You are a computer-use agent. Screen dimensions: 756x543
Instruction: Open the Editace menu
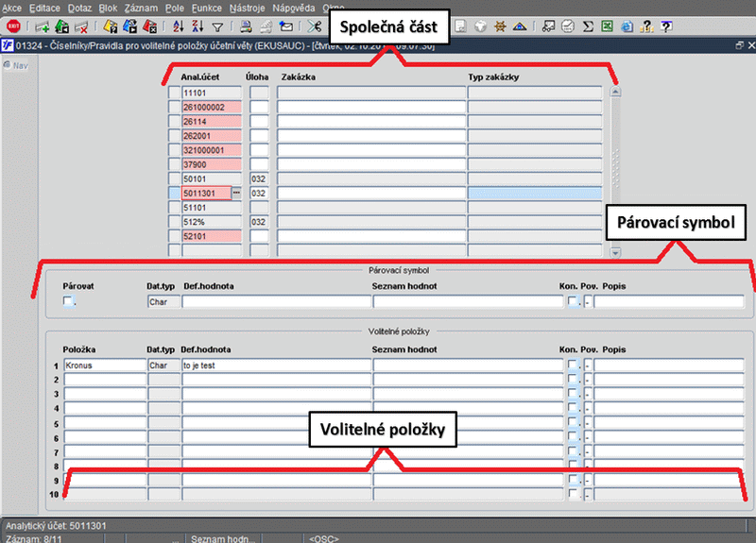pyautogui.click(x=44, y=8)
